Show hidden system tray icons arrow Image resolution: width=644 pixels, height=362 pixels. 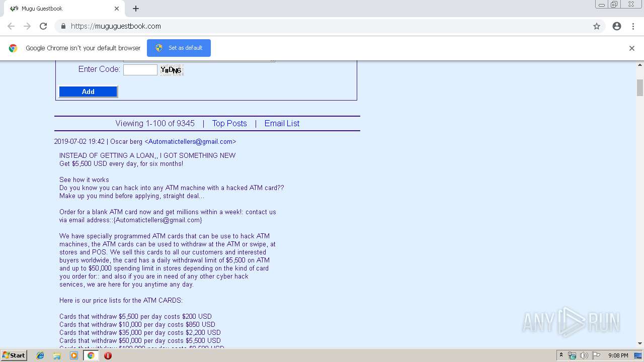tap(561, 355)
